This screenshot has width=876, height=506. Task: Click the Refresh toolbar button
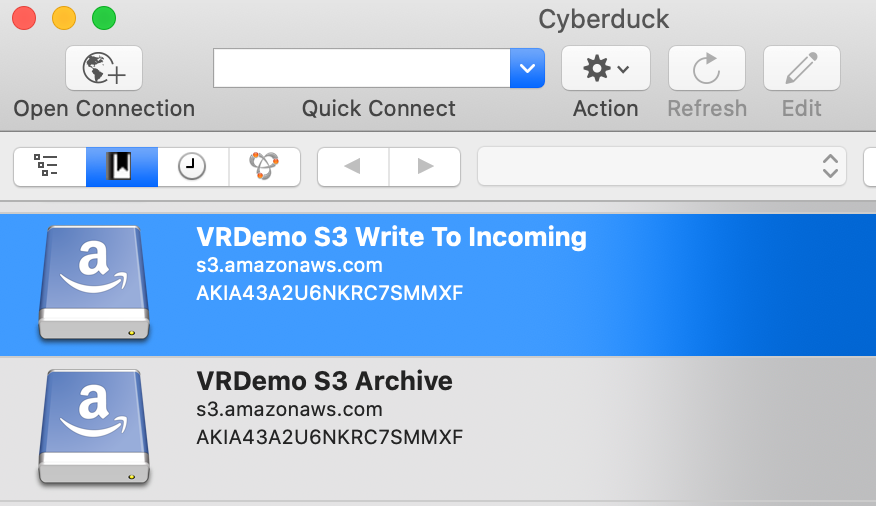click(x=707, y=68)
